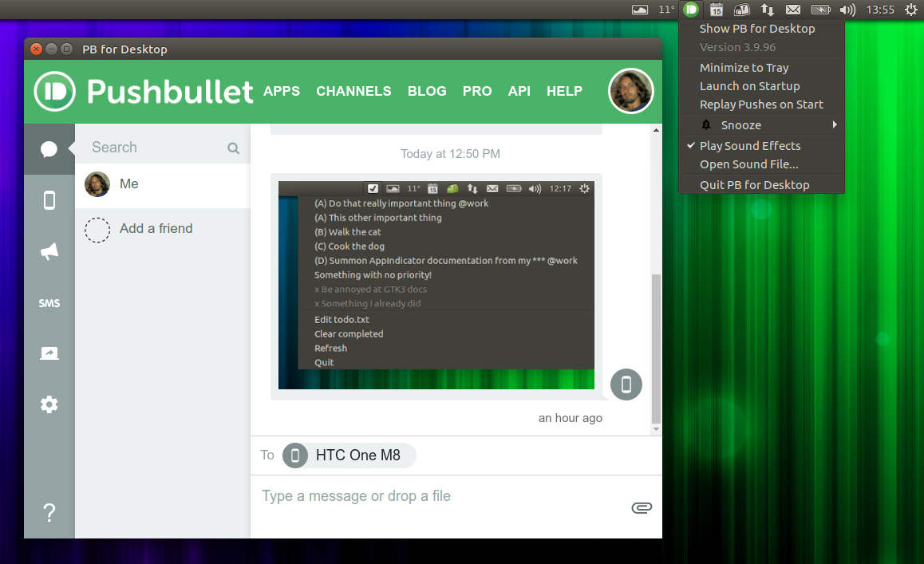Click the Pushbullet tray indicator icon

(x=691, y=10)
